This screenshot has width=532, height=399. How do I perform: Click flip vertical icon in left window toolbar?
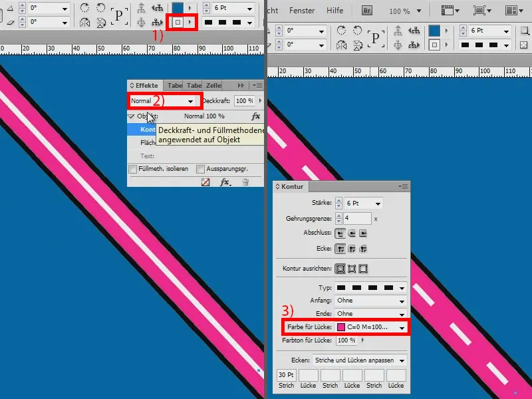click(101, 23)
